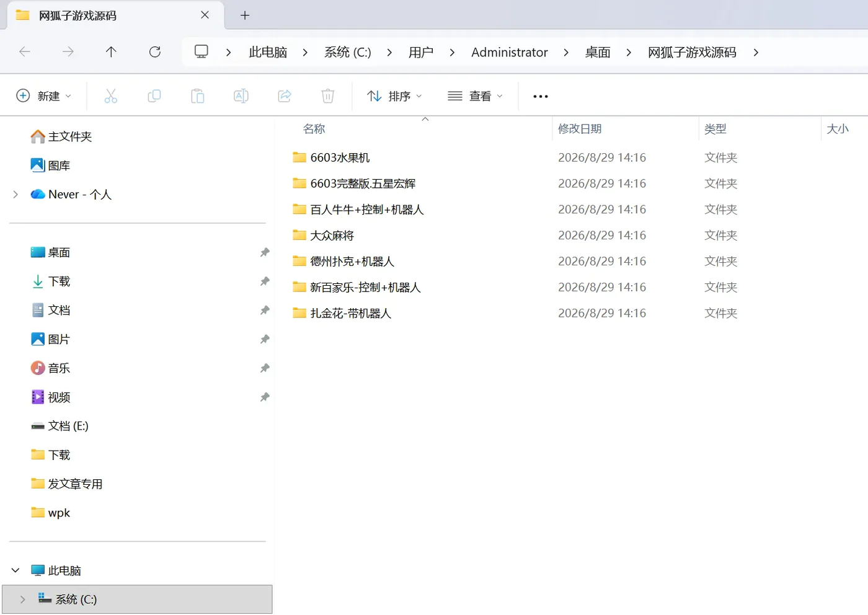The image size is (868, 615).
Task: Open 发文章专用 folder in sidebar
Action: (66, 484)
